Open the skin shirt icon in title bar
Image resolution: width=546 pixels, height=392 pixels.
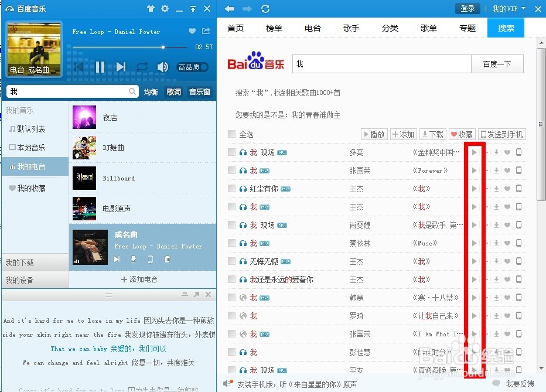click(151, 9)
